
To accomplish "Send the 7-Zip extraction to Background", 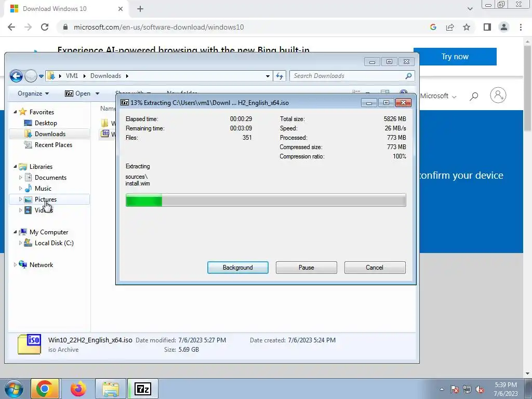I will (x=237, y=268).
